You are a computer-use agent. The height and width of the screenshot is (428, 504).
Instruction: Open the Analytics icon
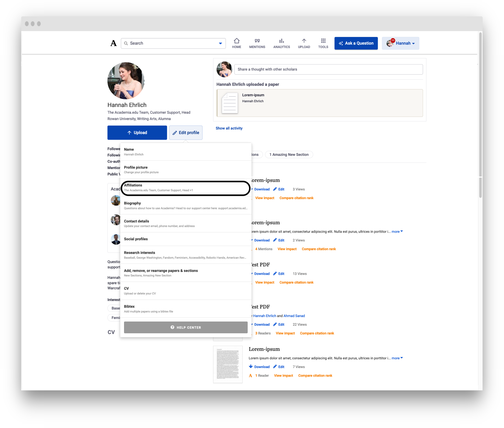pyautogui.click(x=281, y=43)
